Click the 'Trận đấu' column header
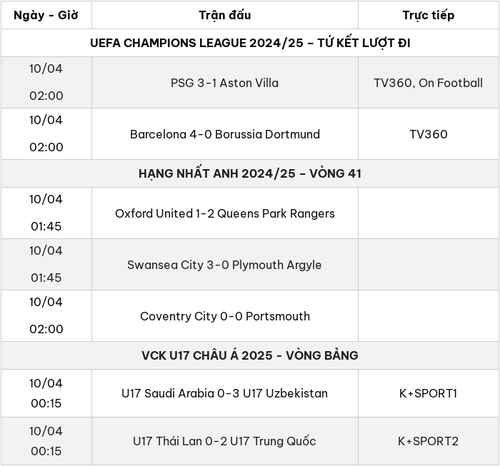The image size is (500, 466). (225, 15)
